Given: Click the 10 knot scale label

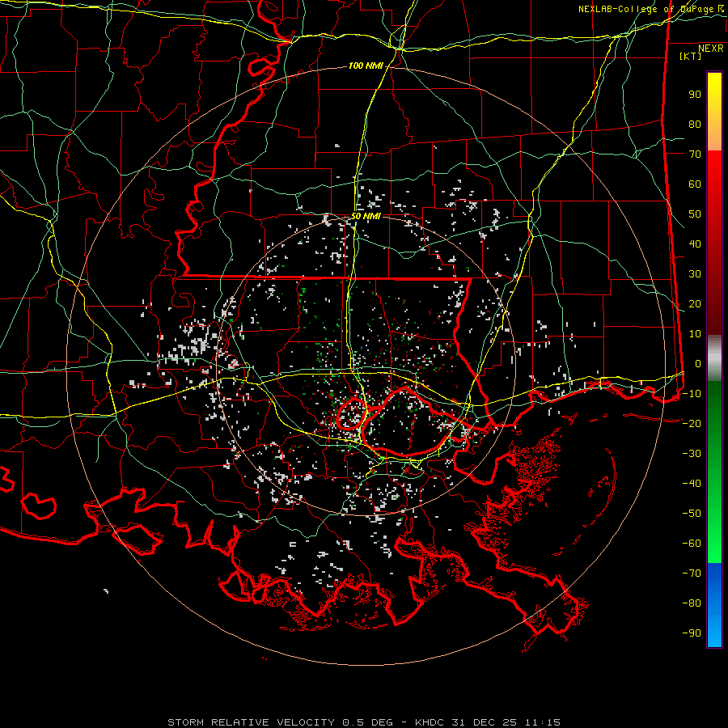Looking at the screenshot, I should click(695, 334).
